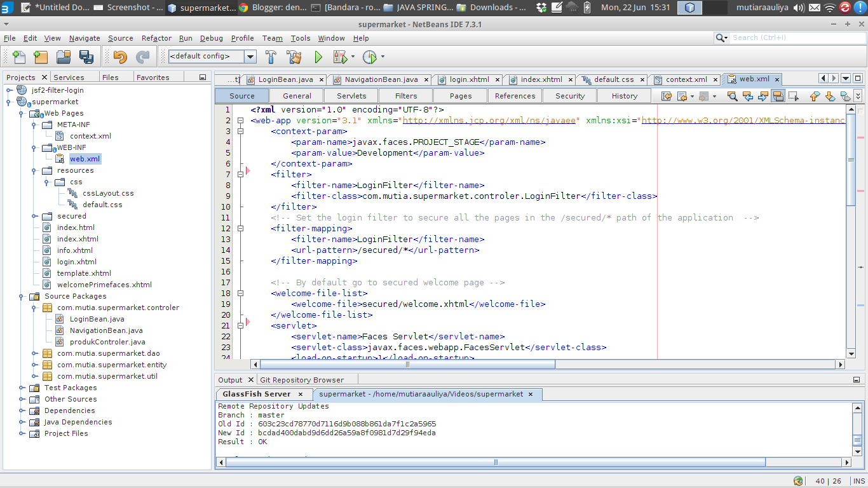
Task: Debug the main project
Action: pos(340,57)
